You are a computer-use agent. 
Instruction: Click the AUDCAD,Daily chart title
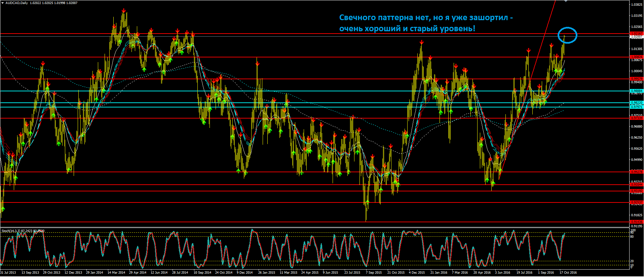17,3
